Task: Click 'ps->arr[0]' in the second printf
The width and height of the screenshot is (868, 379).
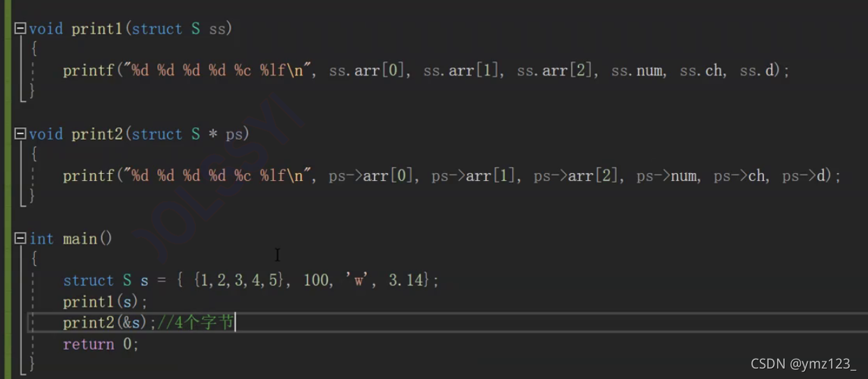Action: [371, 176]
